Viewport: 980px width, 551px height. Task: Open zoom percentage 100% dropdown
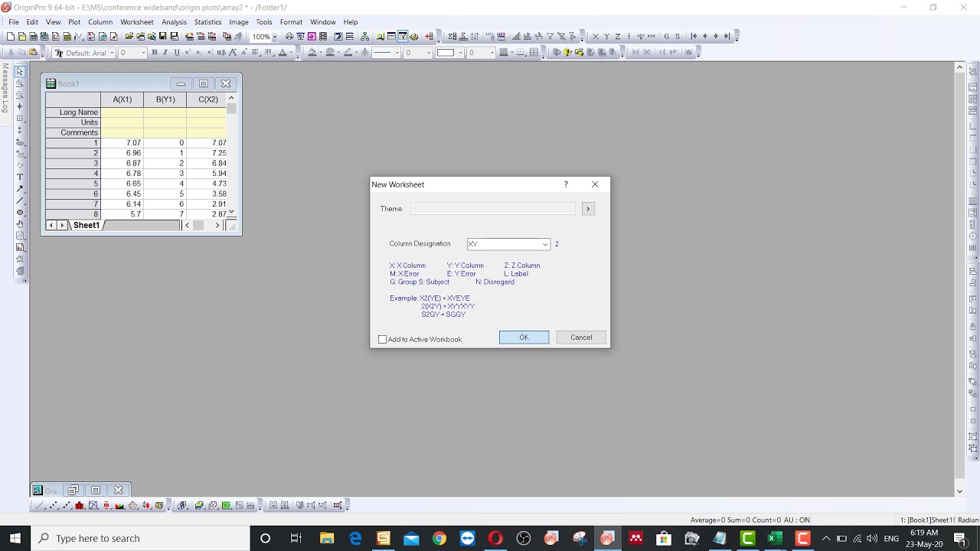point(274,36)
